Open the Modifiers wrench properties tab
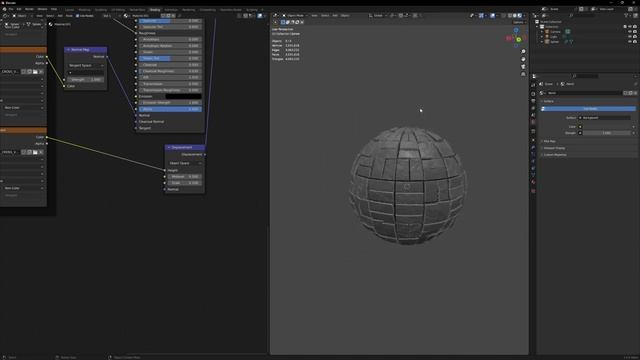The image size is (640, 360). (533, 147)
